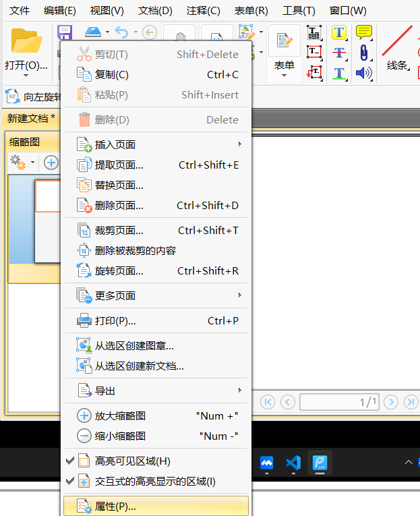Choose 提取页面... from context menu

156,165
